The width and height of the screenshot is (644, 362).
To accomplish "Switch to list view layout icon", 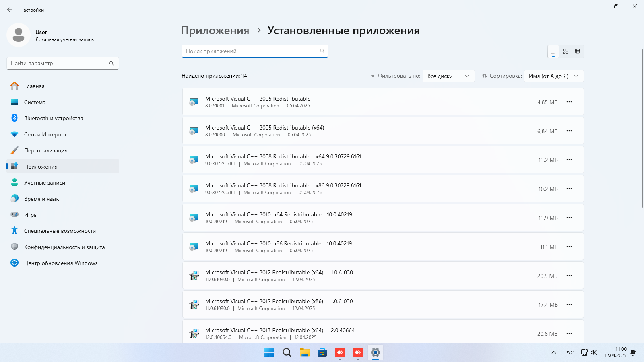I will point(553,51).
